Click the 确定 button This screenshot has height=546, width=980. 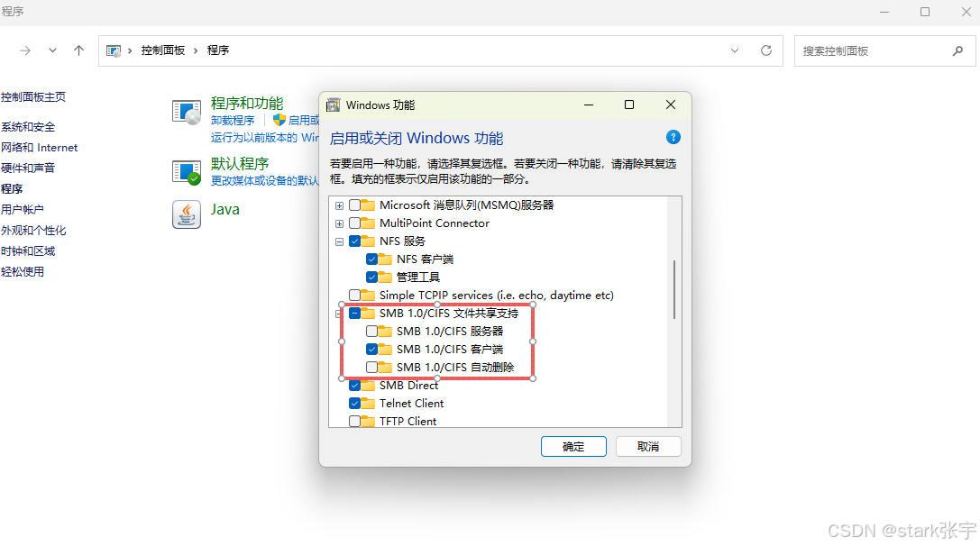(x=573, y=447)
